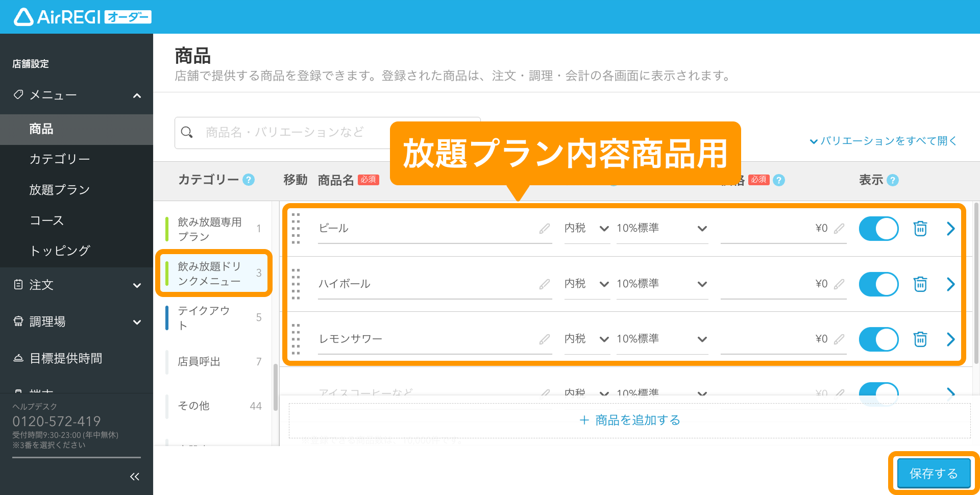980x495 pixels.
Task: Open 放題プラン in the sidebar menu
Action: pos(77,190)
